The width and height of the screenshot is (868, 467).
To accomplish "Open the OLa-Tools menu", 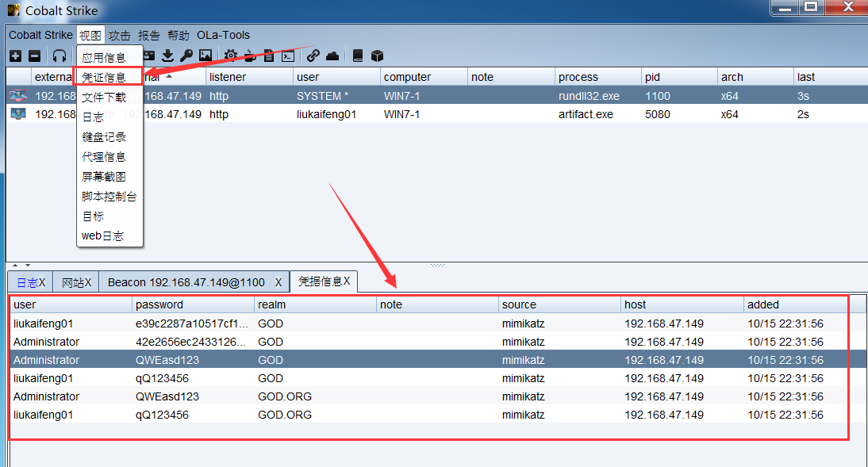I will [x=223, y=35].
